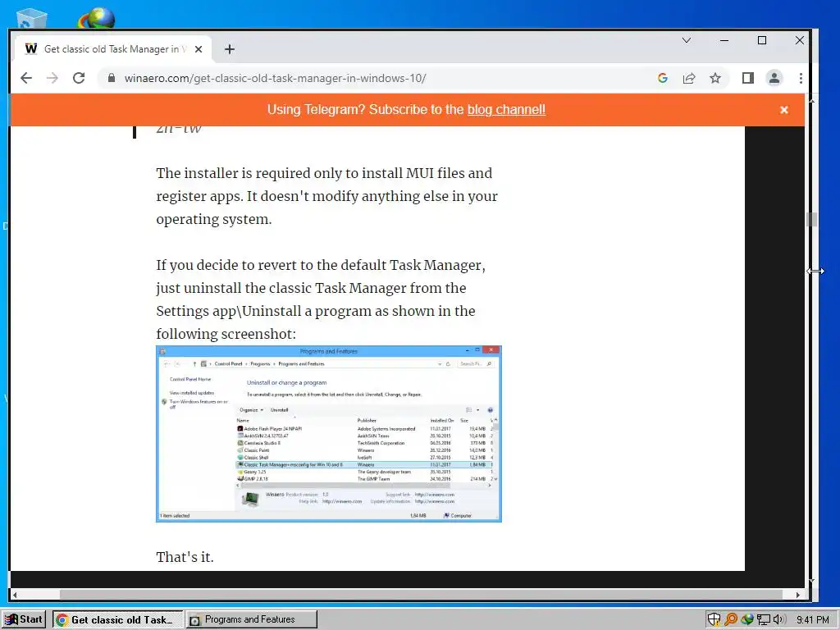This screenshot has height=630, width=840.
Task: Click the horizontal scrollbar right arrow
Action: coord(798,595)
